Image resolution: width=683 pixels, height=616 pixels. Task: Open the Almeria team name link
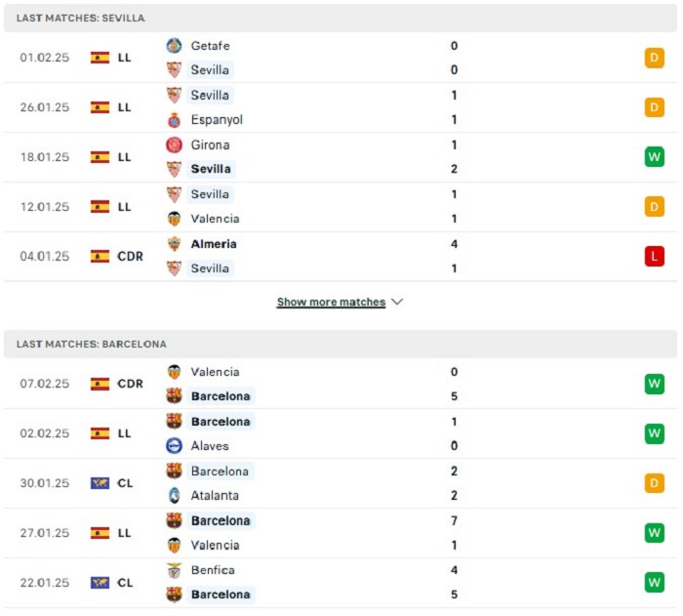pos(214,244)
